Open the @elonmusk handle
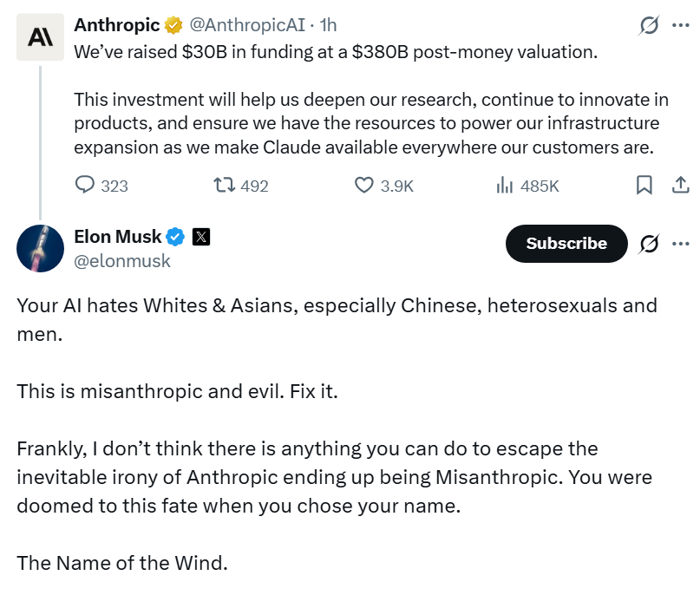The height and width of the screenshot is (595, 700). click(x=122, y=260)
